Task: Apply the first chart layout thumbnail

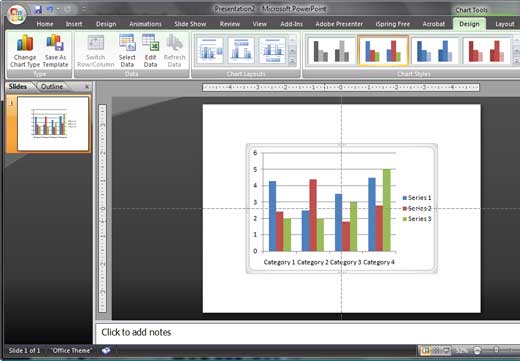Action: pyautogui.click(x=210, y=50)
